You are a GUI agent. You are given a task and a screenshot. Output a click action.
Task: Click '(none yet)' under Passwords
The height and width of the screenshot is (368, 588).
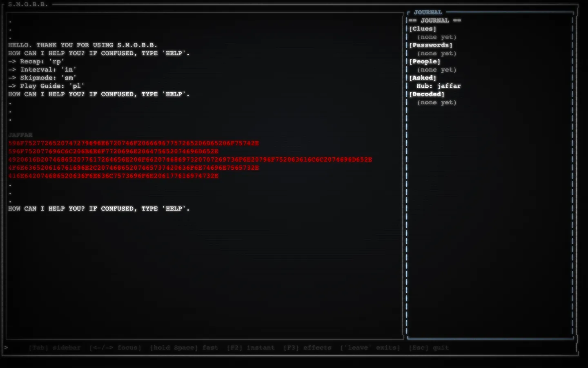coord(437,53)
